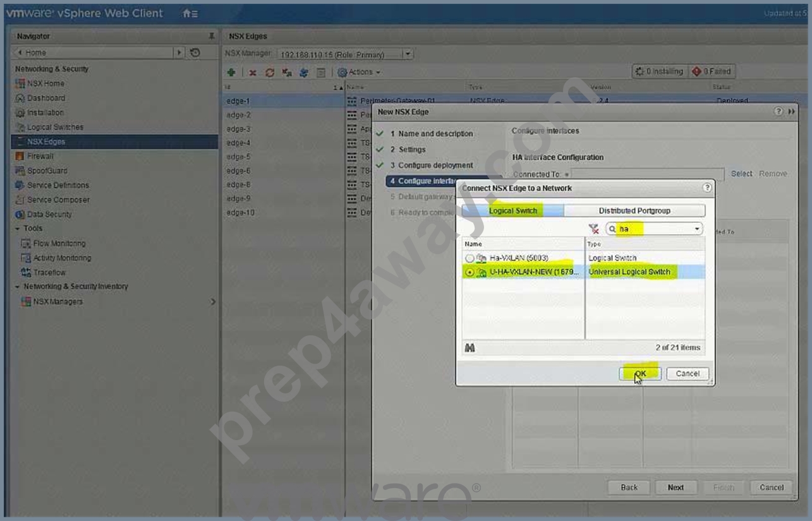Click the Connect NSX Edge dialog help icon
The image size is (812, 521).
[x=707, y=188]
